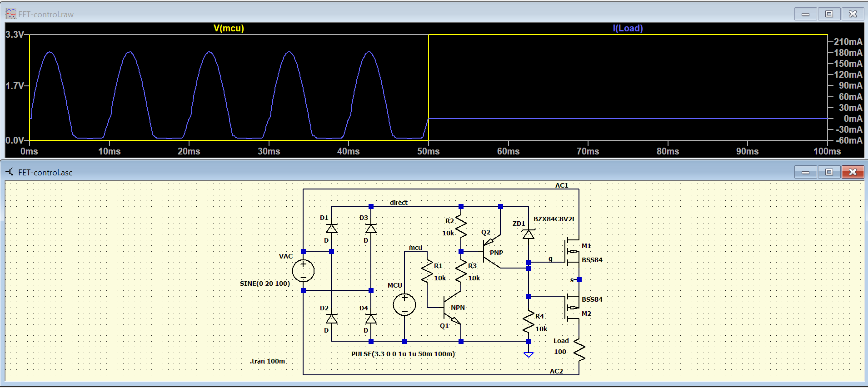The height and width of the screenshot is (388, 868).
Task: Select Zener diode ZD1 symbol
Action: pyautogui.click(x=528, y=234)
